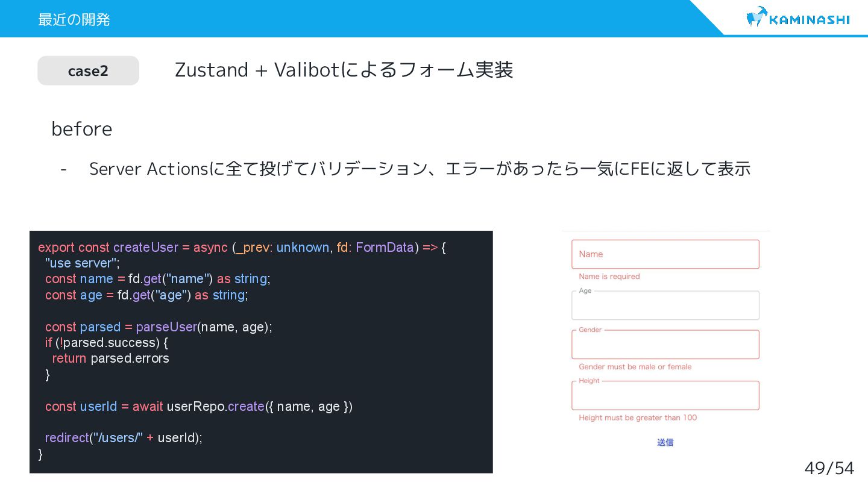The height and width of the screenshot is (488, 868).
Task: Click the 'if (!parsed.success) {' code line
Action: 107,343
